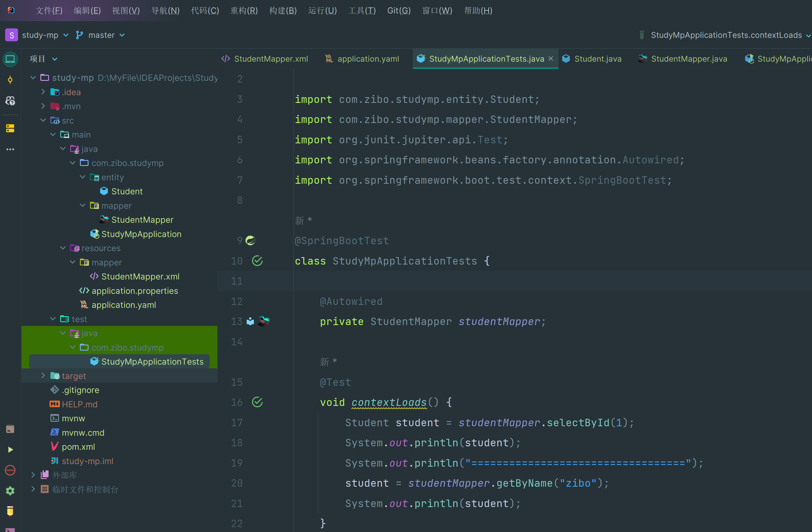Open the Run tool window play icon

coord(10,450)
